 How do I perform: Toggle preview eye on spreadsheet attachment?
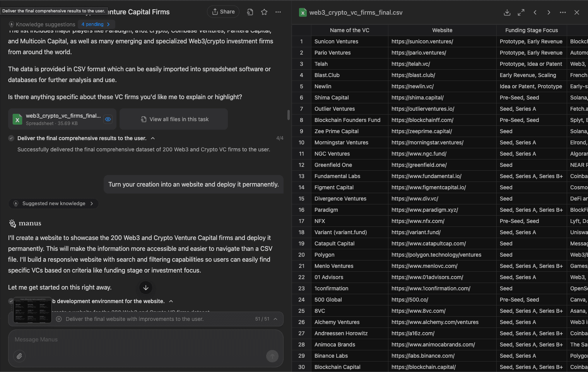108,119
